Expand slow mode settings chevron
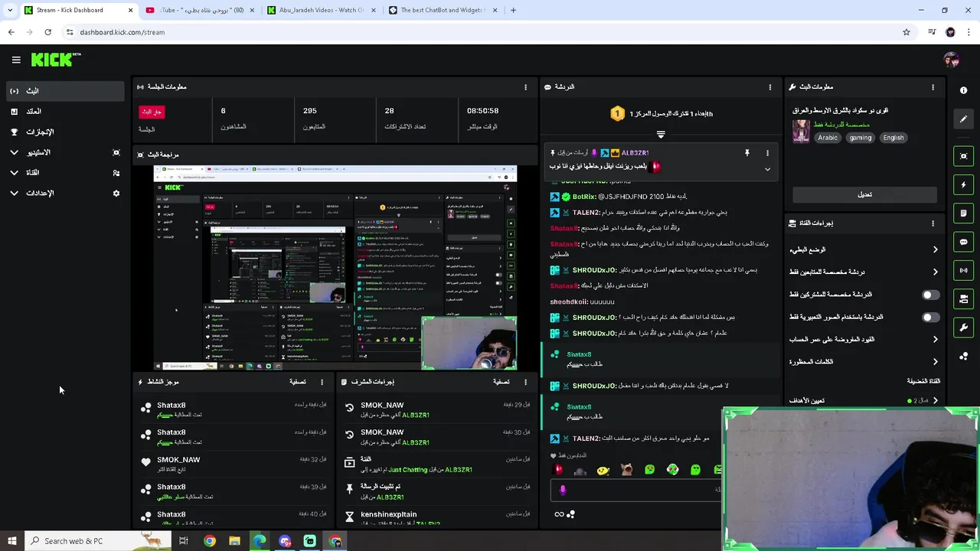This screenshot has height=551, width=980. (x=935, y=249)
